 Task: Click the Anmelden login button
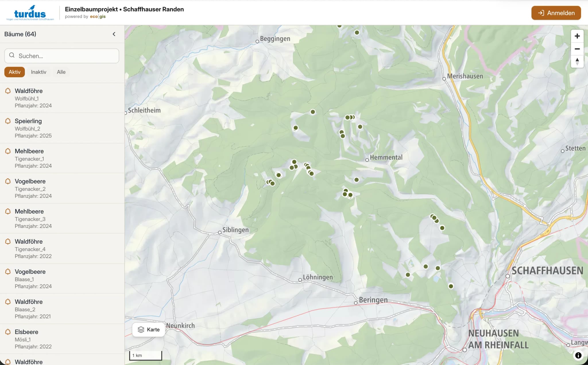pyautogui.click(x=556, y=13)
